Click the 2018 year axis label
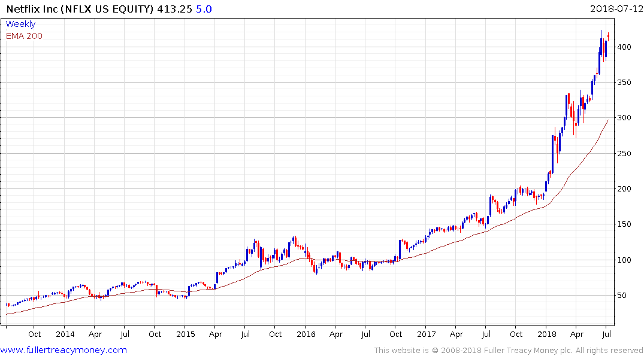 [547, 334]
